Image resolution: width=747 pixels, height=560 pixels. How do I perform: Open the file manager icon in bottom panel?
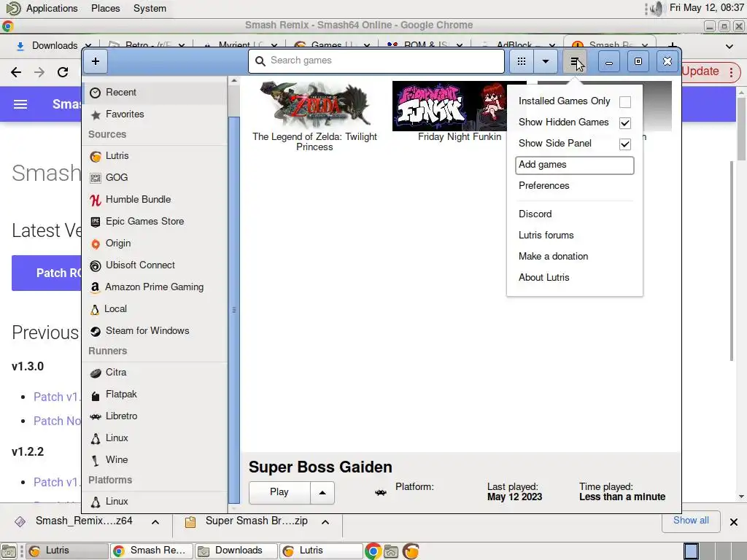[391, 551]
